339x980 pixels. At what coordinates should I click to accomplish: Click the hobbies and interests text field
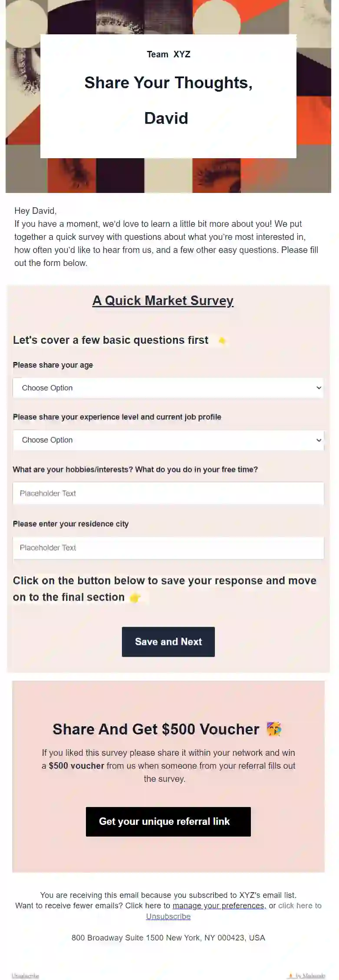pos(168,493)
